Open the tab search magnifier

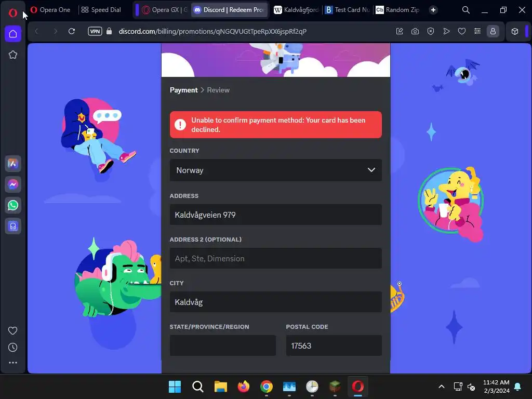coord(466,10)
